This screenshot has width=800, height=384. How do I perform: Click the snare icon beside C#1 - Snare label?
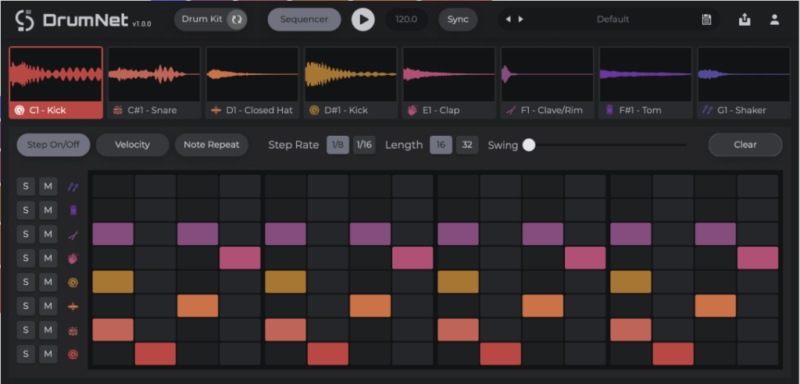click(x=118, y=110)
